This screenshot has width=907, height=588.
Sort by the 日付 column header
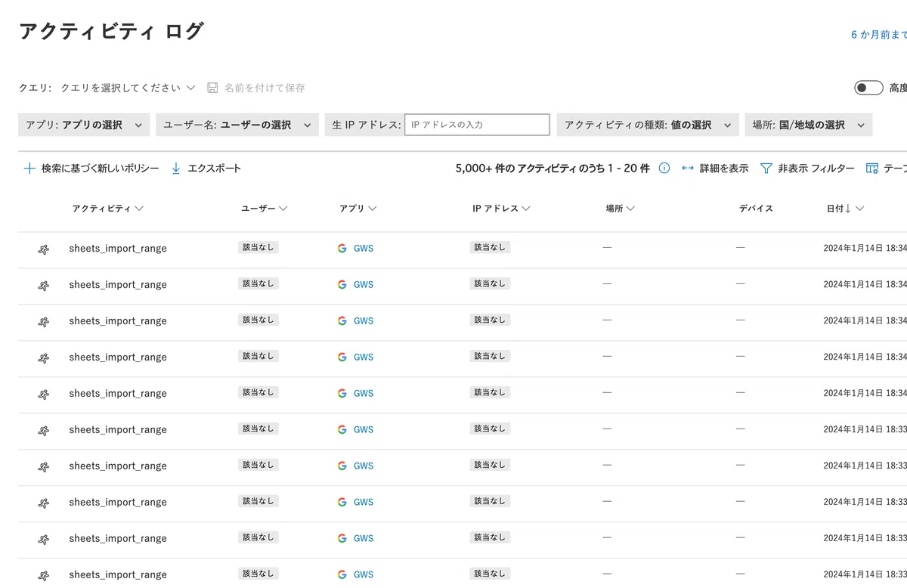coord(845,209)
